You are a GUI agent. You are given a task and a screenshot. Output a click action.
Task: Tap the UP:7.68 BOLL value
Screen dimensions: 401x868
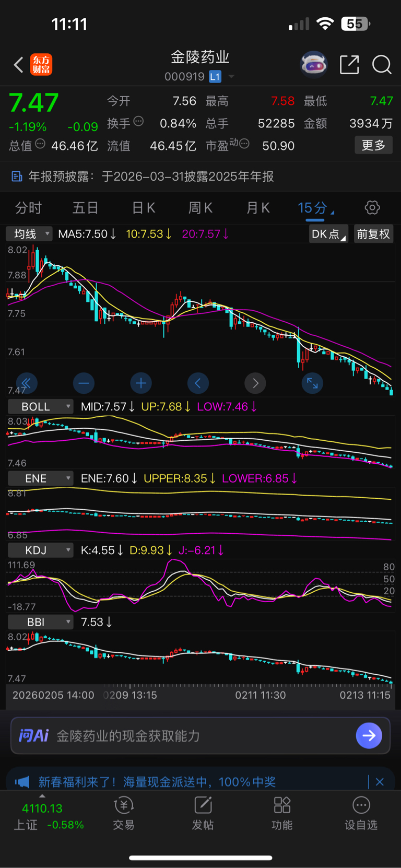166,406
